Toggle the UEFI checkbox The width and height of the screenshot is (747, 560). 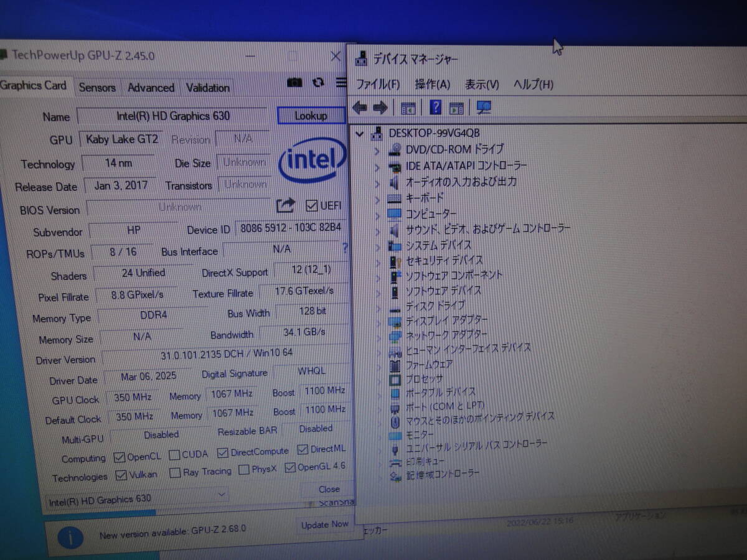click(x=312, y=205)
